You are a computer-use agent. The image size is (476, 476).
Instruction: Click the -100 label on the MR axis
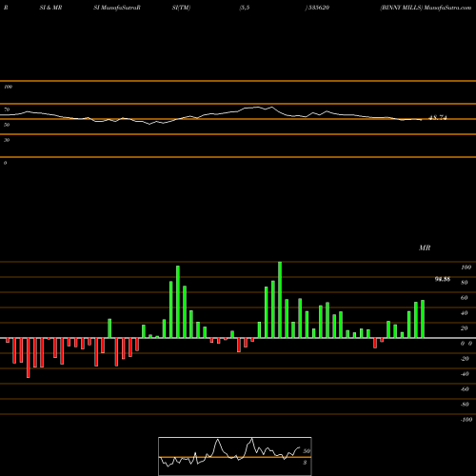coord(466,420)
